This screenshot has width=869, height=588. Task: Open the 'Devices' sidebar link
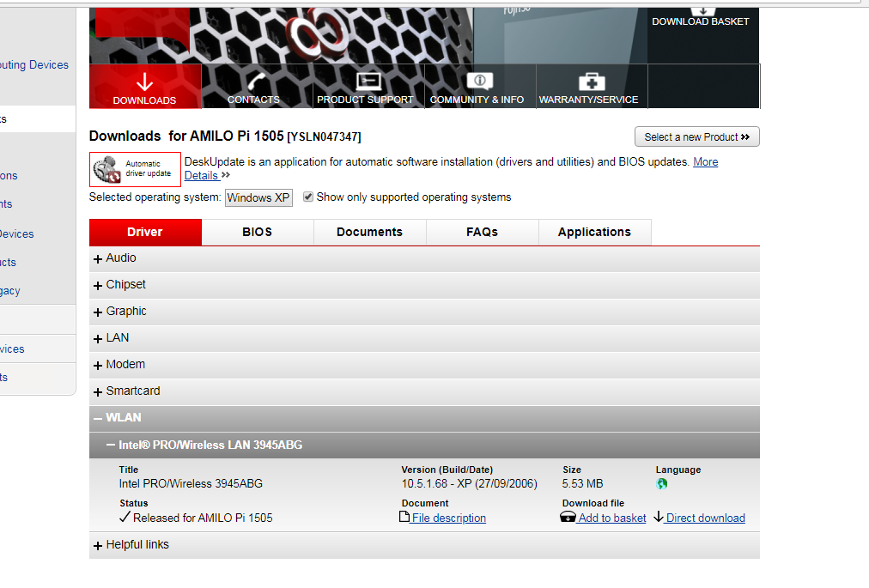tap(16, 233)
